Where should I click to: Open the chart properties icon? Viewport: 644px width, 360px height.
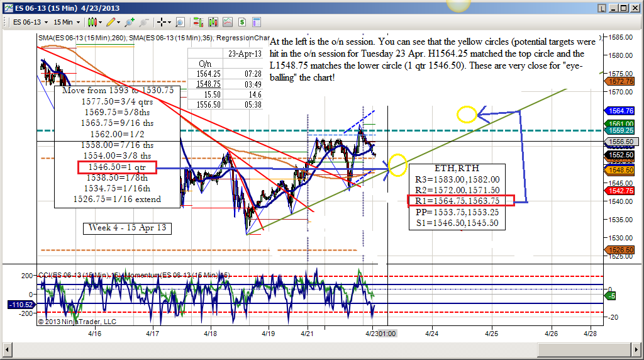tap(257, 22)
